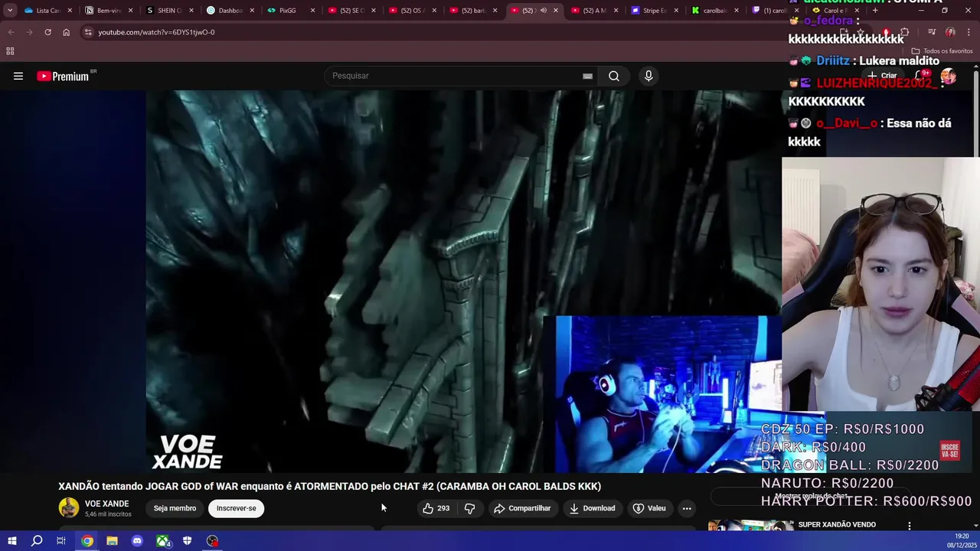The height and width of the screenshot is (551, 980).
Task: Open the on-screen keyboard in search box
Action: (587, 76)
